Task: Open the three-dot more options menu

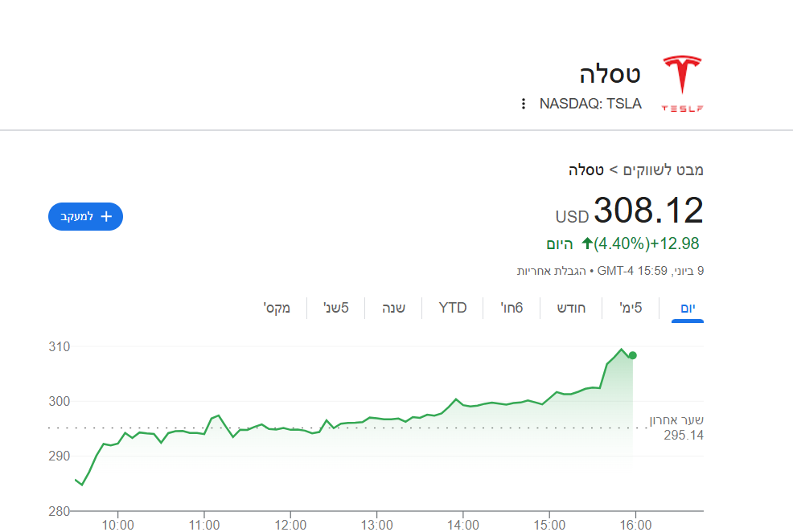Action: pyautogui.click(x=523, y=104)
